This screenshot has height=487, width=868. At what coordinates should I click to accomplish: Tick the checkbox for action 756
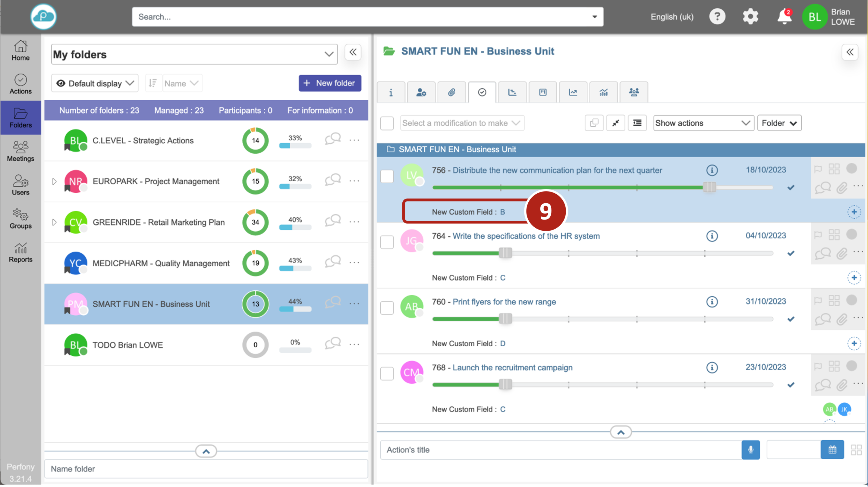(387, 176)
